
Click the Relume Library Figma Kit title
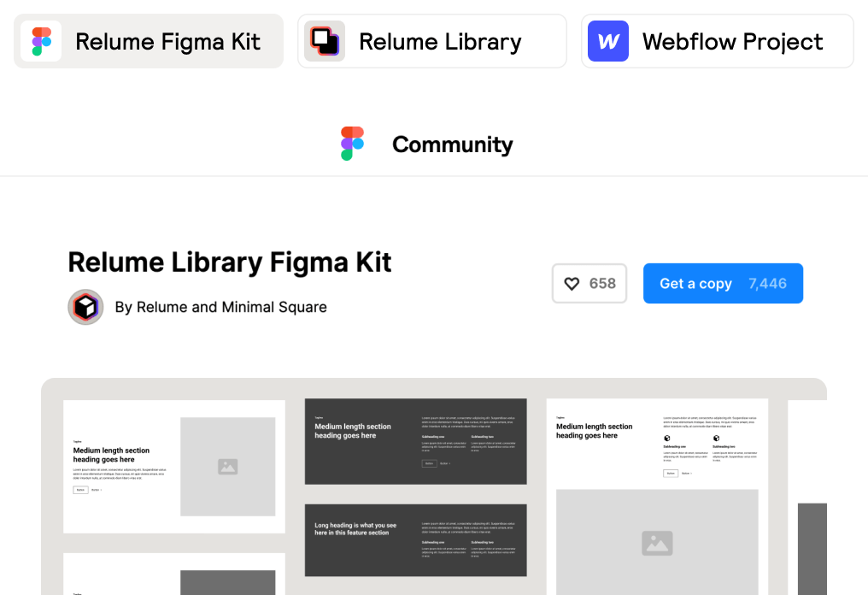pyautogui.click(x=230, y=262)
